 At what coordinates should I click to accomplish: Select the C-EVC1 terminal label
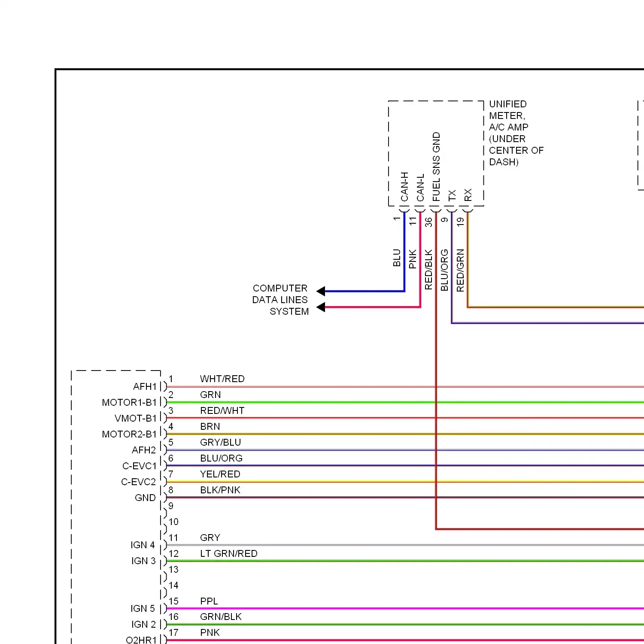(x=140, y=466)
